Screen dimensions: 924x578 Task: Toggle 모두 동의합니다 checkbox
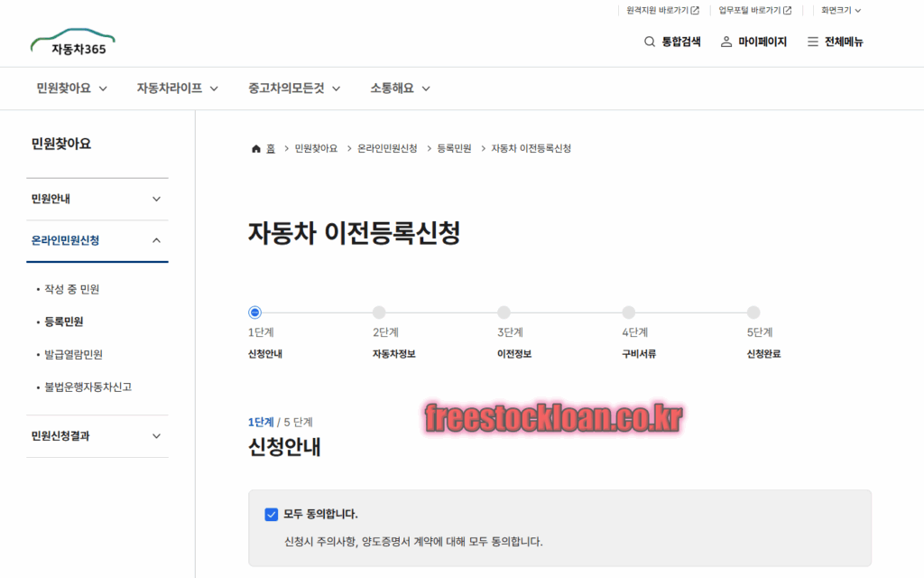click(271, 514)
